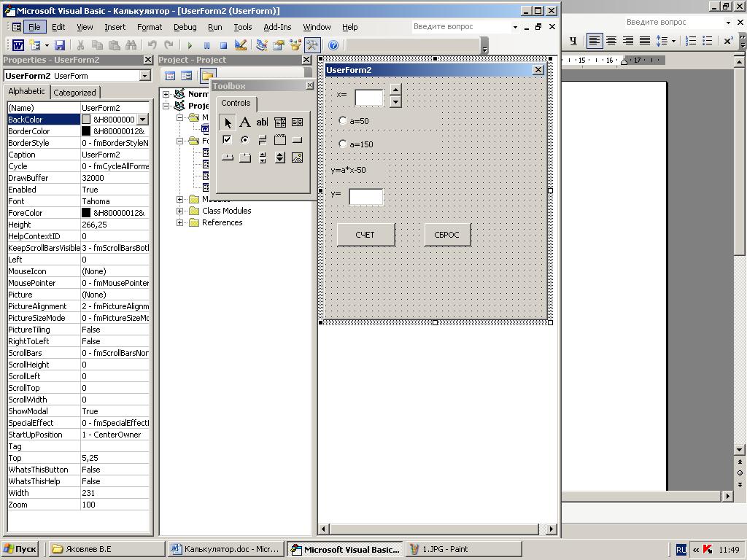This screenshot has height=560, width=747.
Task: Open the UserForm2 object dropdown in Properties
Action: (x=145, y=76)
